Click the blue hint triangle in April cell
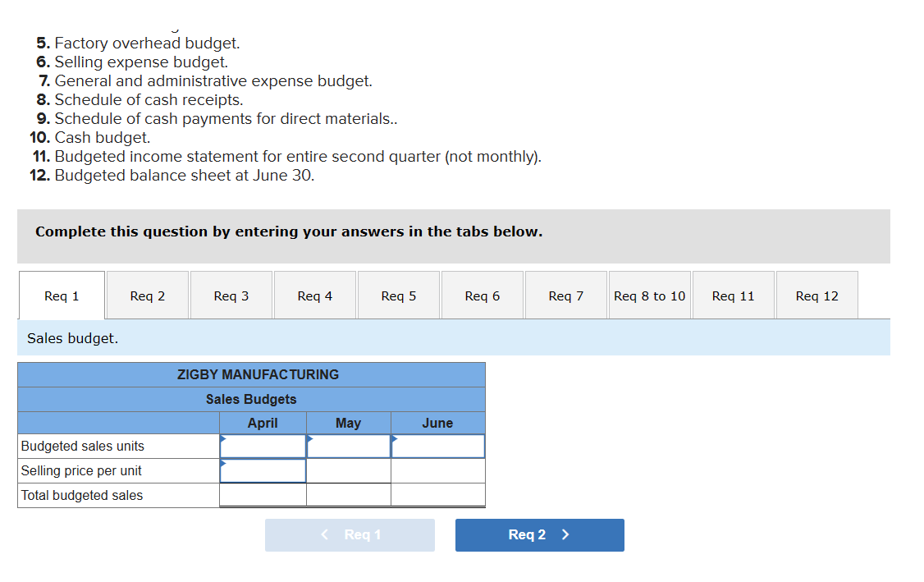Image resolution: width=924 pixels, height=582 pixels. (222, 439)
